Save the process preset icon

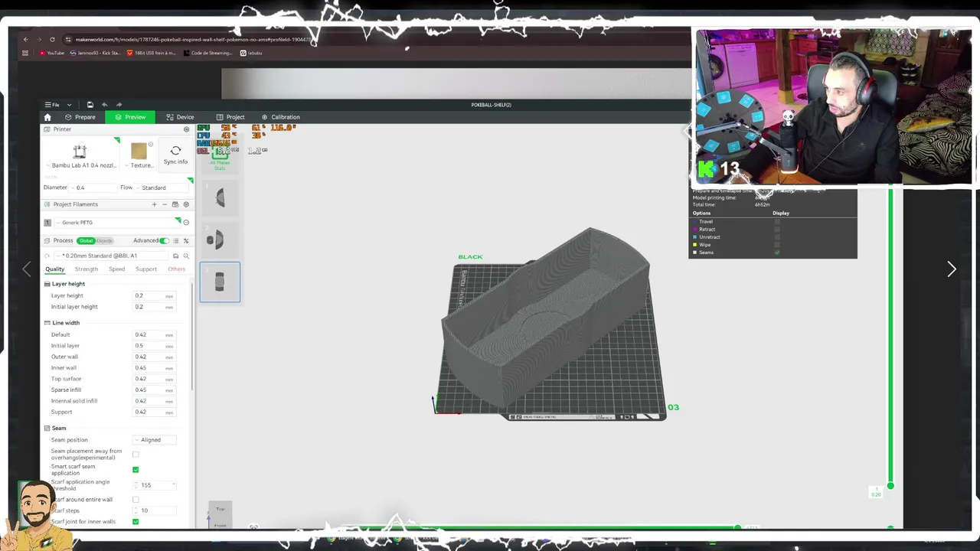pos(175,256)
